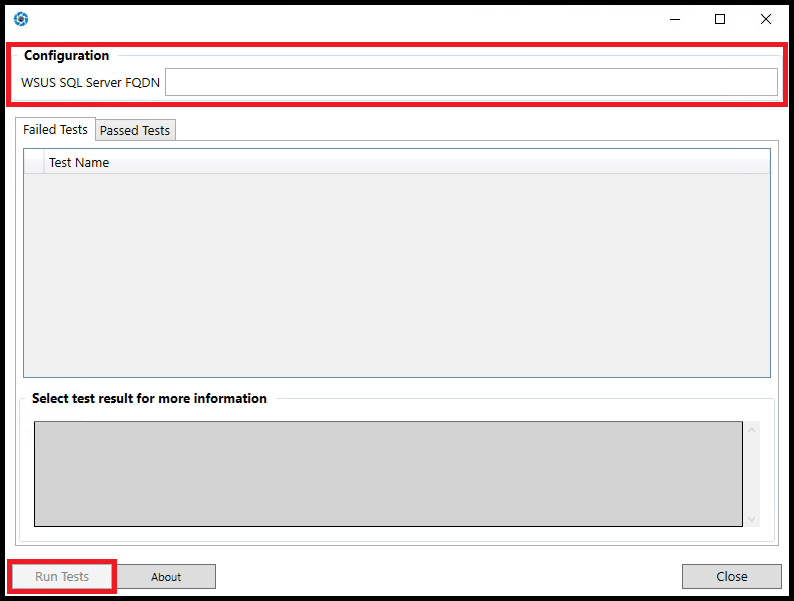Click inside the empty test results list
The height and width of the screenshot is (601, 794).
(396, 275)
